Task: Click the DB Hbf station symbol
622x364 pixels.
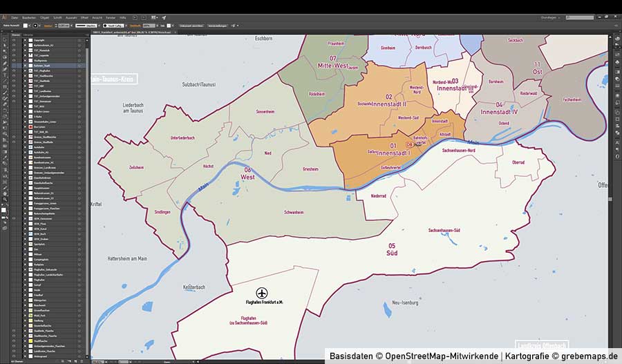Action: [409, 145]
